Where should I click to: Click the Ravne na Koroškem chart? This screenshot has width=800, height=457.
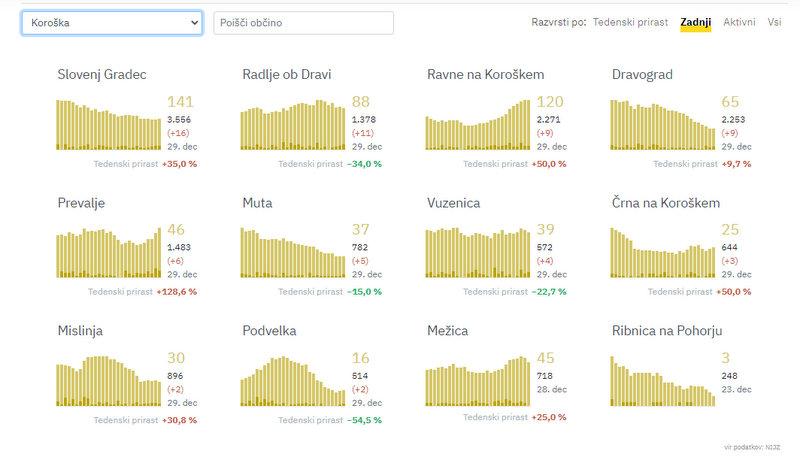(x=477, y=124)
